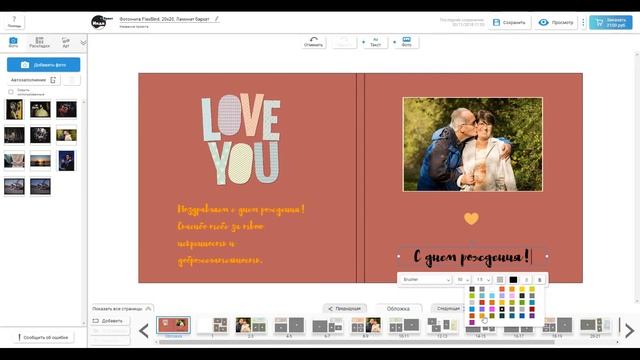Switch to the Фото camera tab
This screenshot has height=360, width=640.
click(13, 42)
